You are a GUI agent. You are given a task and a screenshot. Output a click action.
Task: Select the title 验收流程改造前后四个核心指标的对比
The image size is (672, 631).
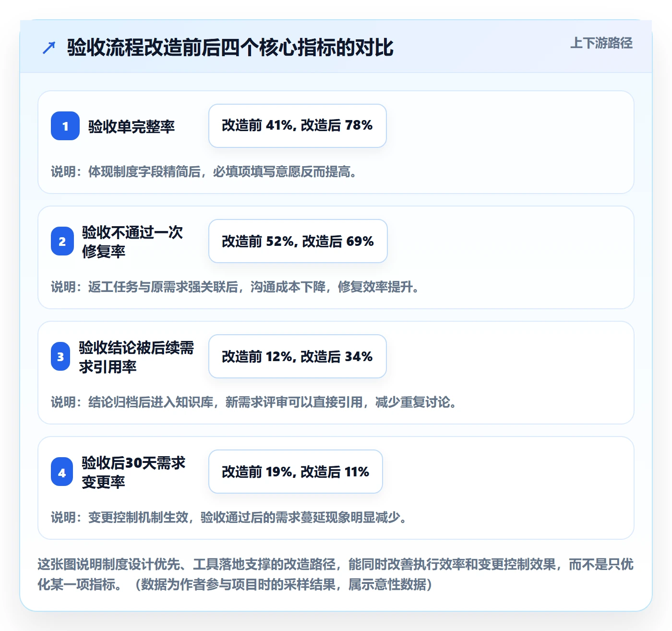(x=230, y=48)
